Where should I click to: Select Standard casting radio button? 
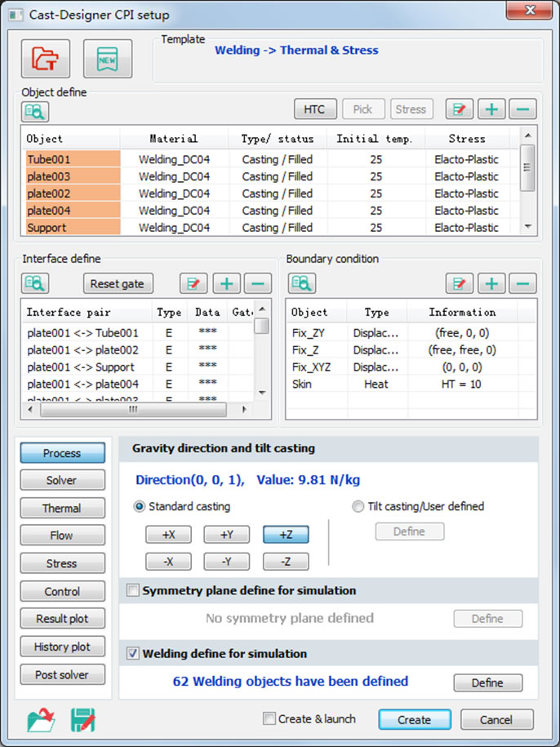point(139,506)
